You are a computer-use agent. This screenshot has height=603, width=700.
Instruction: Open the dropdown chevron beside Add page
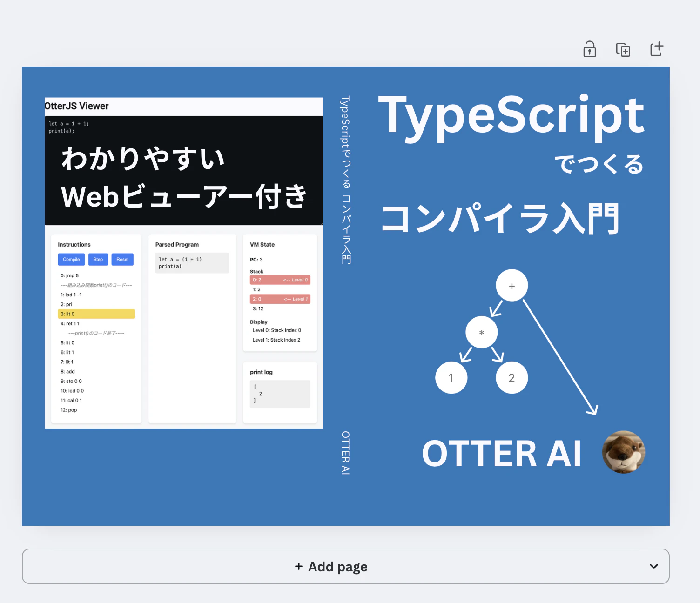click(654, 566)
